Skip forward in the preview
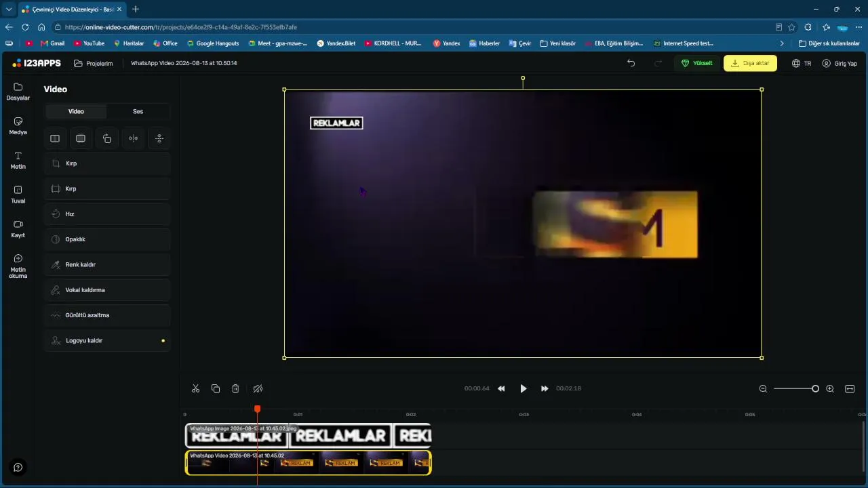868x488 pixels. pyautogui.click(x=545, y=388)
